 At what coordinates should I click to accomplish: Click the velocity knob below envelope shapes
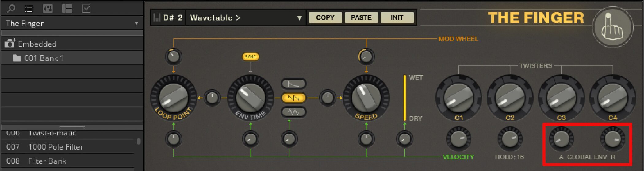(x=289, y=139)
